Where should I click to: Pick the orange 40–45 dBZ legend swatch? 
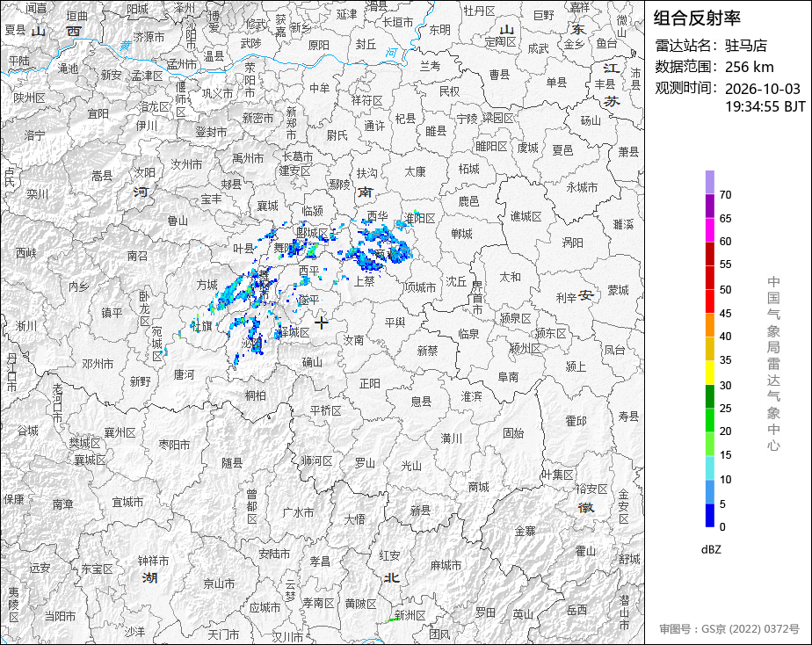[x=709, y=324]
